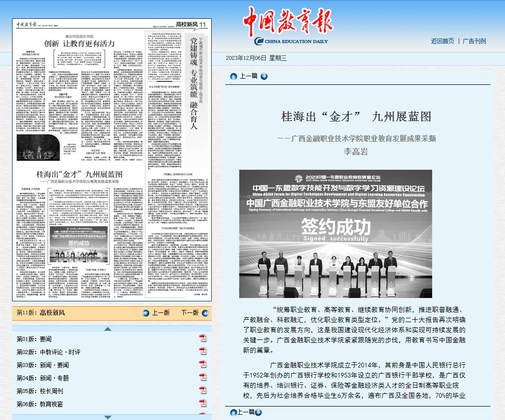Click PDF icon next to 第06版 教育视窗
Screen dimensions: 505x420
click(x=203, y=404)
